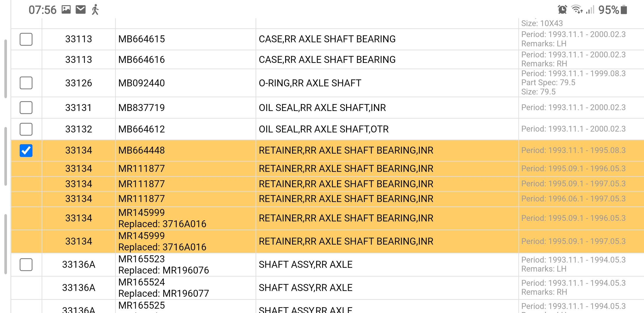Check the box for part 33113 MB664615
The width and height of the screenshot is (644, 313).
26,39
